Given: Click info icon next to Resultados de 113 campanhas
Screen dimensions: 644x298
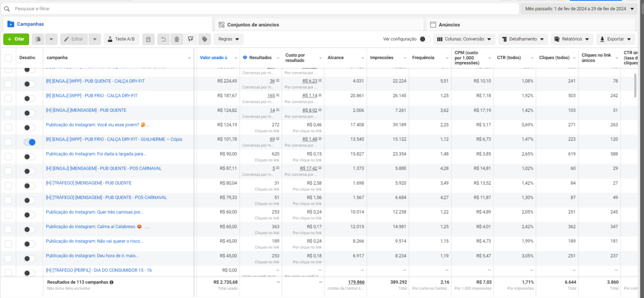Looking at the screenshot, I should 112,282.
